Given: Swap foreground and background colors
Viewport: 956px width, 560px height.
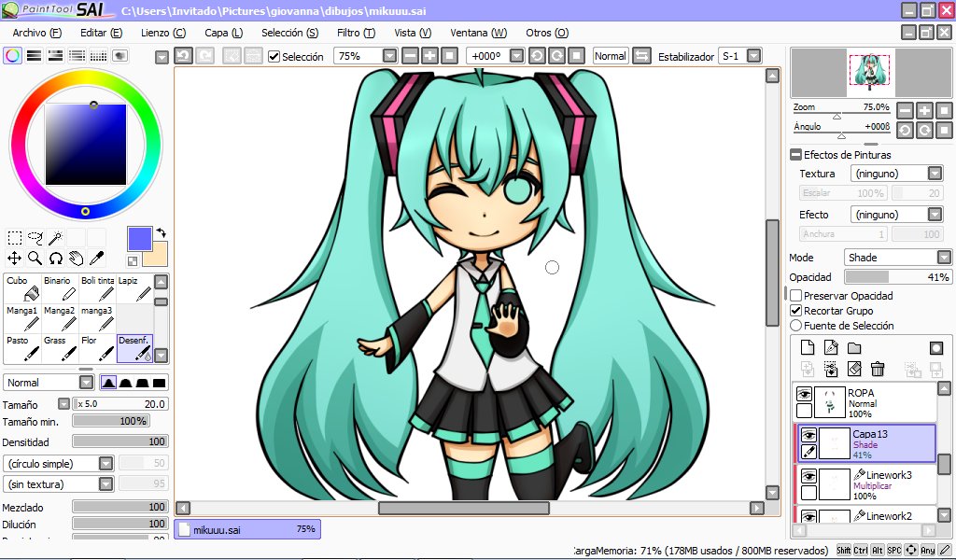Looking at the screenshot, I should click(x=161, y=232).
